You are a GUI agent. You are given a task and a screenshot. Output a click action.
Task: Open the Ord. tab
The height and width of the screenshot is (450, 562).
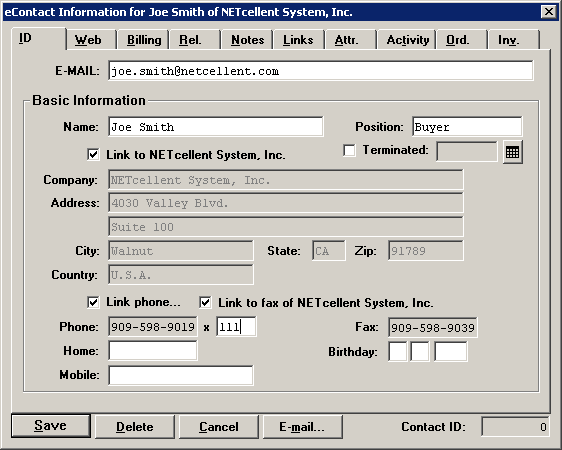(461, 40)
